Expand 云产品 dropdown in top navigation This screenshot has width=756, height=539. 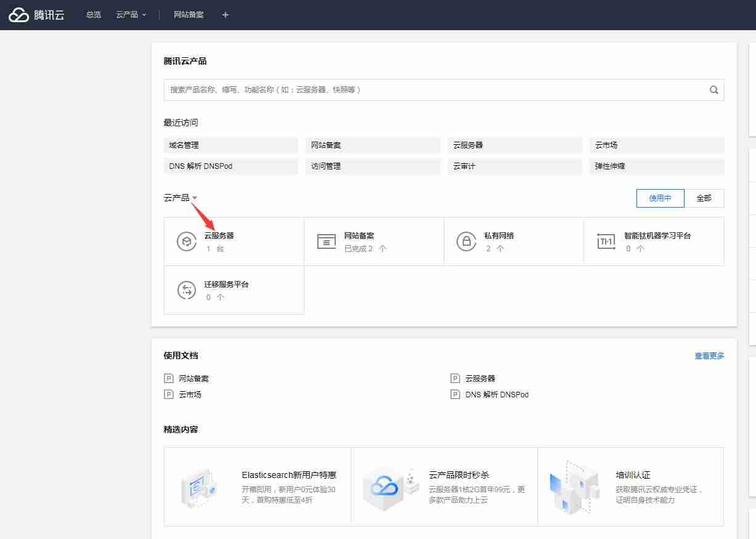click(131, 15)
